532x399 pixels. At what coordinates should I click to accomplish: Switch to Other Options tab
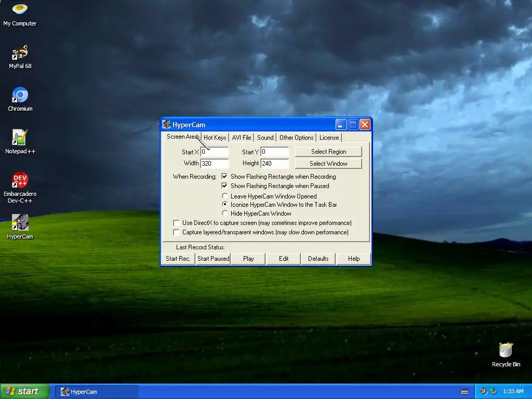point(296,137)
